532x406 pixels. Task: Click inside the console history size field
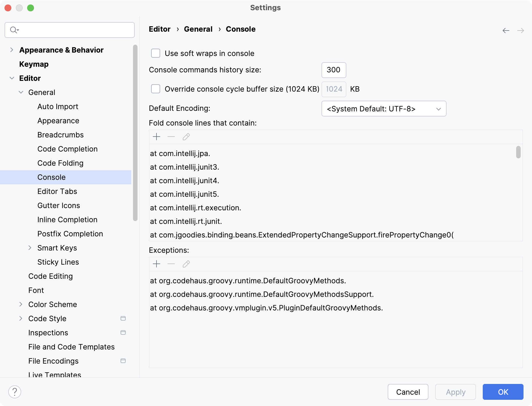(x=334, y=70)
